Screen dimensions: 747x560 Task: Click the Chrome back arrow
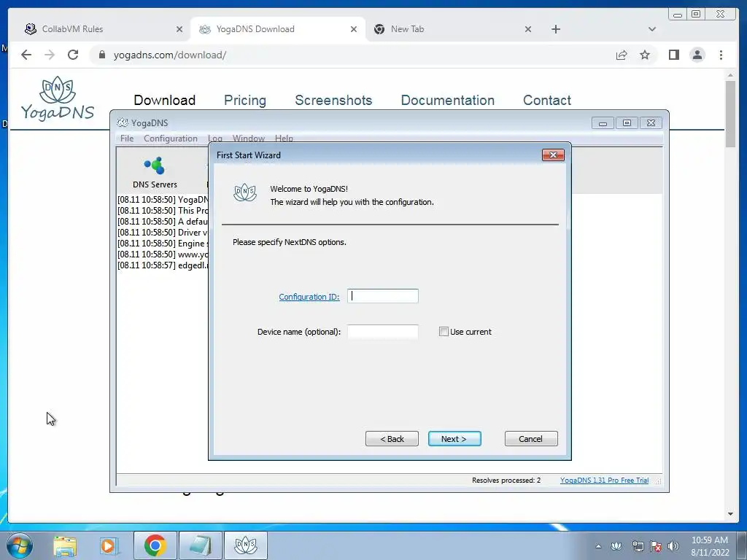click(x=26, y=55)
